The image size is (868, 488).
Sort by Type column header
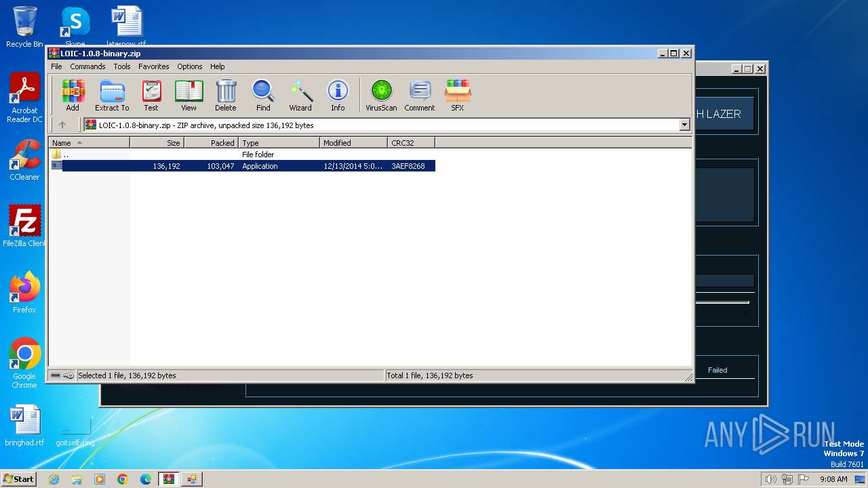(279, 142)
